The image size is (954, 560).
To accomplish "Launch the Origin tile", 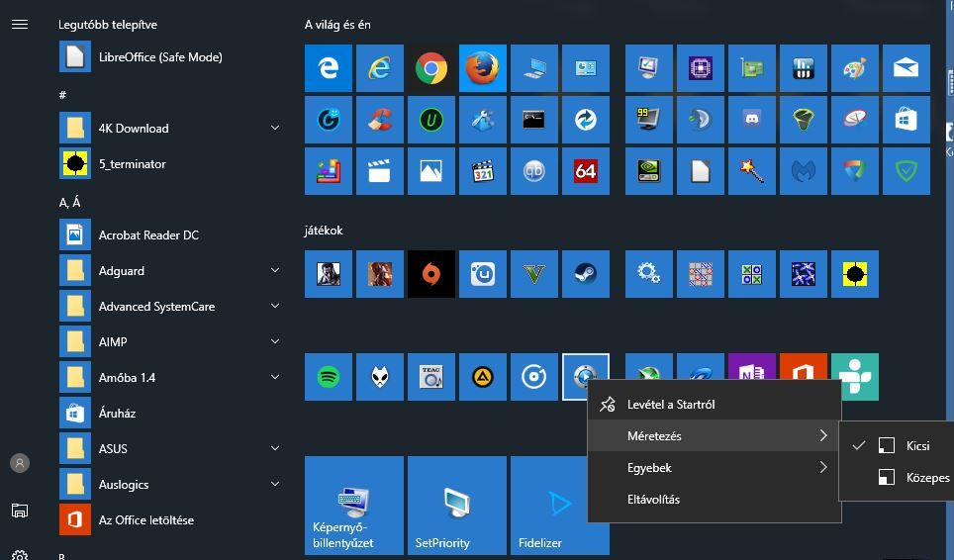I will click(431, 274).
